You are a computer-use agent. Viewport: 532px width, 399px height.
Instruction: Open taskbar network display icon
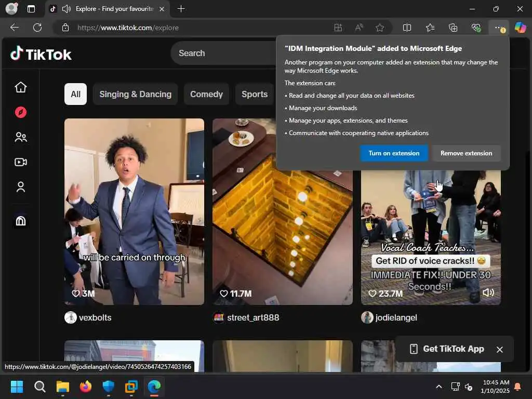tap(455, 387)
